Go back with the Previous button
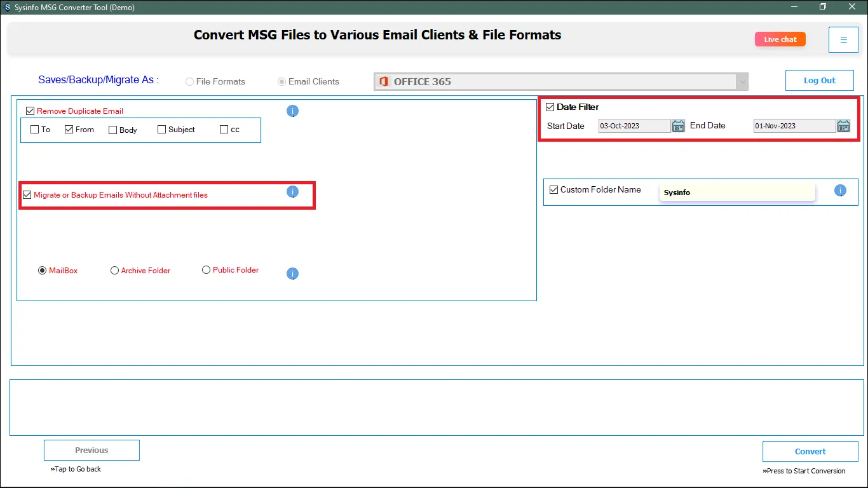 [x=92, y=451]
